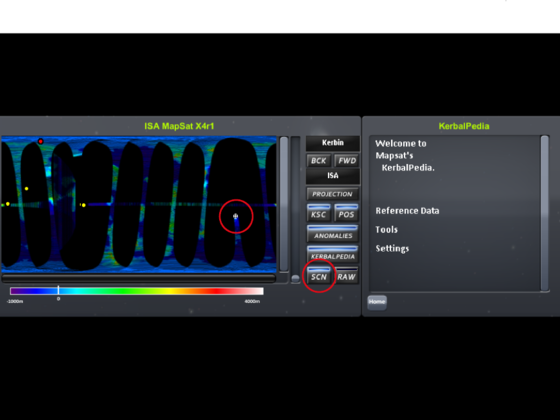The height and width of the screenshot is (420, 560).
Task: Select the Kerbin body label
Action: click(332, 143)
